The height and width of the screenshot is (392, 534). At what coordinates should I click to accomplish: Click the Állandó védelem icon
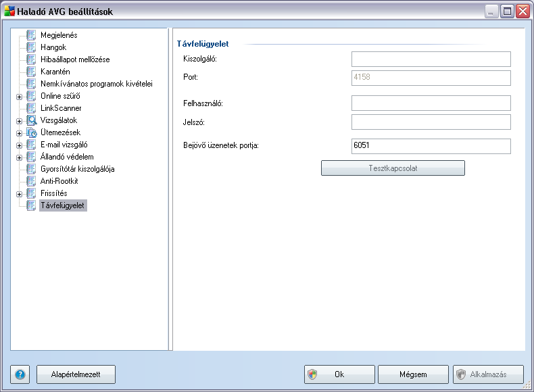pos(31,157)
